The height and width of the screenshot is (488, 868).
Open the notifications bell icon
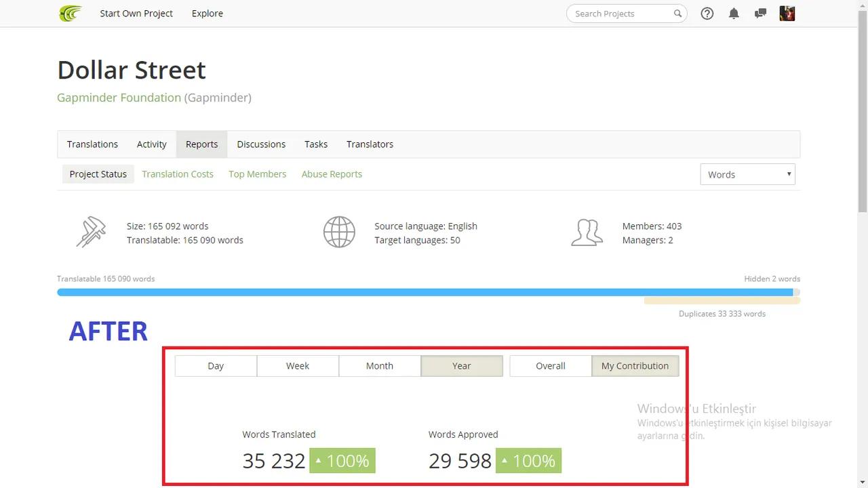coord(734,14)
